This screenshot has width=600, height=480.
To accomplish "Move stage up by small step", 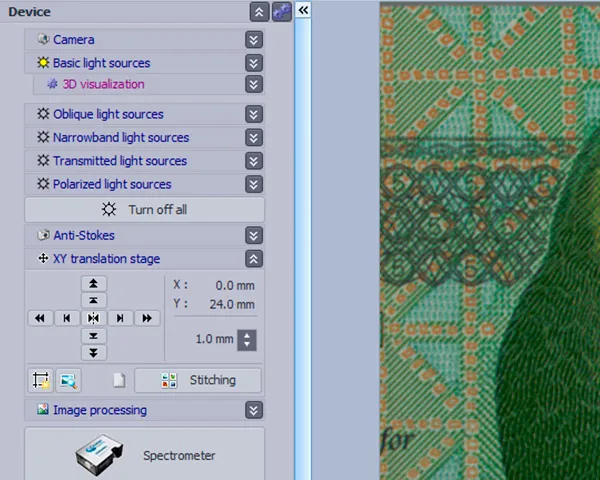I will point(93,300).
